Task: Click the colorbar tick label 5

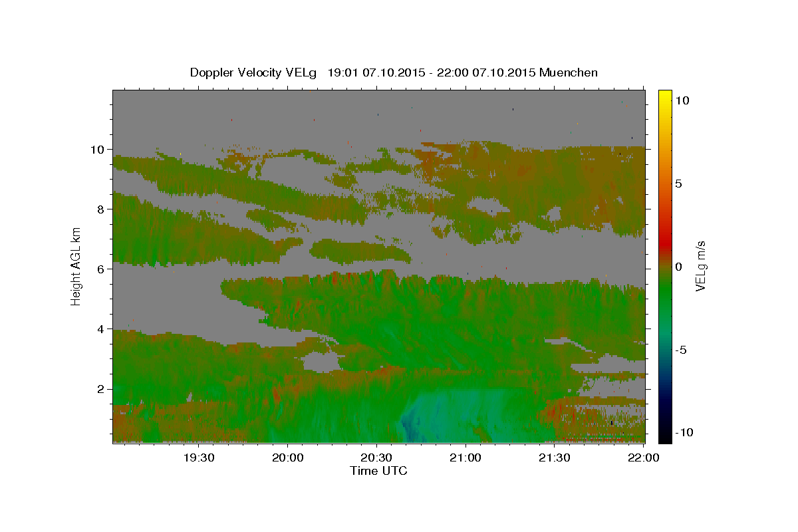Action: click(x=679, y=184)
